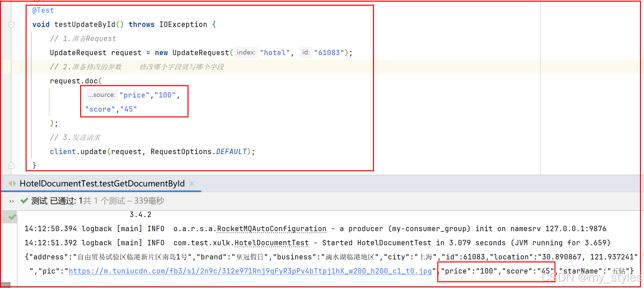Switch to HotelDocumentTest.testGetDocumentById run tab

tap(102, 183)
